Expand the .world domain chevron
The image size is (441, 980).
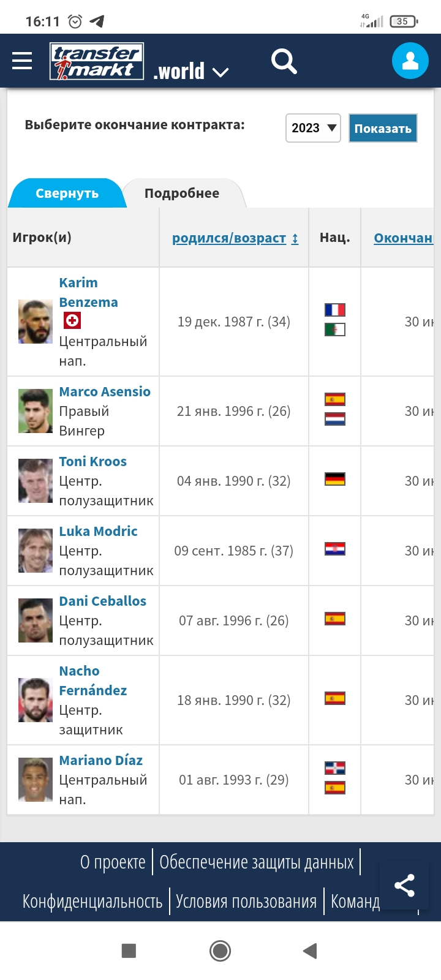[221, 72]
